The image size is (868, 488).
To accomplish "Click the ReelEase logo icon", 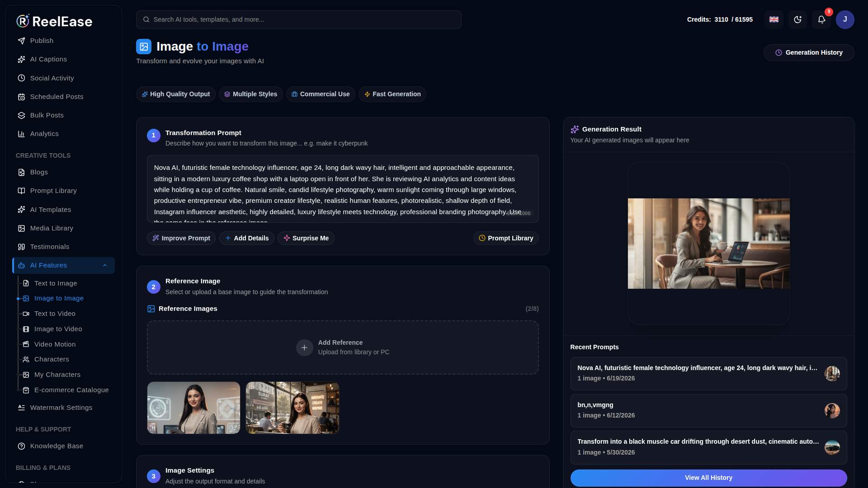I will [x=23, y=21].
